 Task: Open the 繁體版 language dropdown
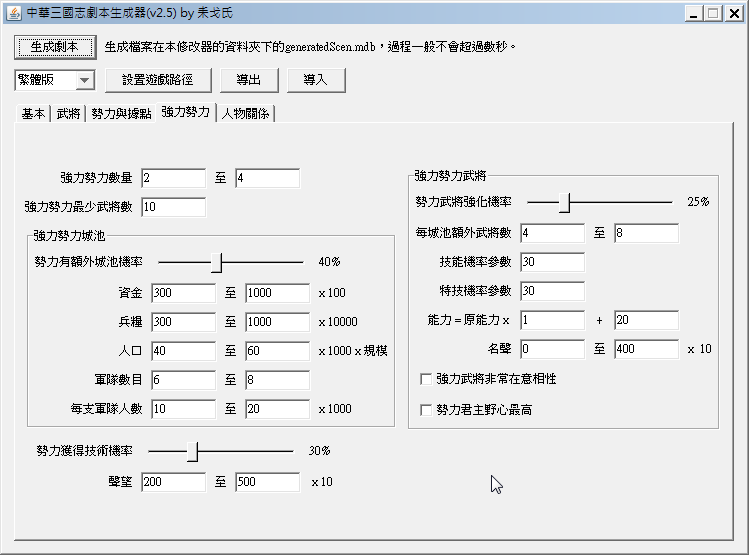54,79
